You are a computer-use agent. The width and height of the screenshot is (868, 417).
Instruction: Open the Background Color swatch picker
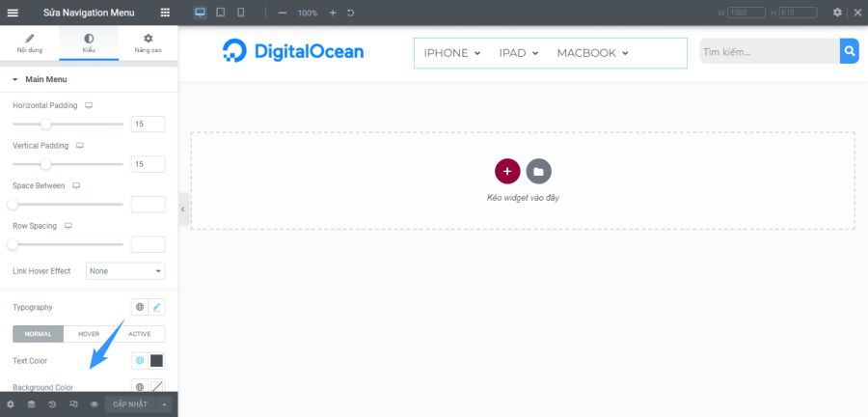tap(156, 386)
